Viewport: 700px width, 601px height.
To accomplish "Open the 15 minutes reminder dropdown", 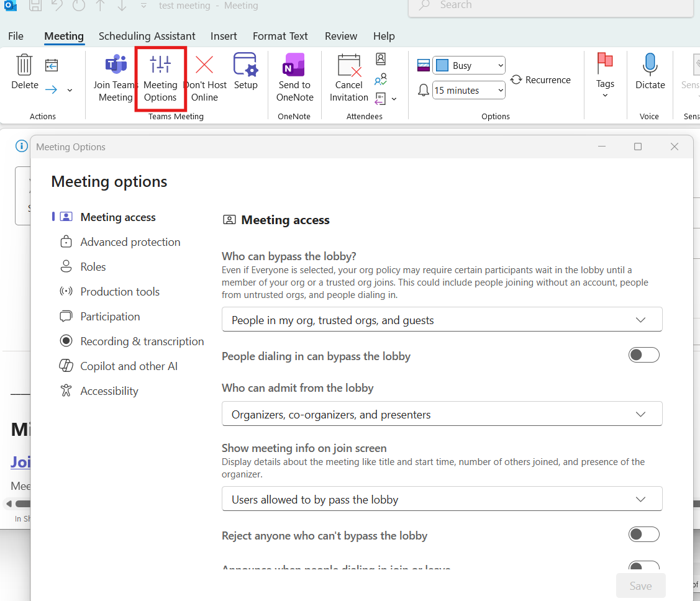I will (468, 91).
